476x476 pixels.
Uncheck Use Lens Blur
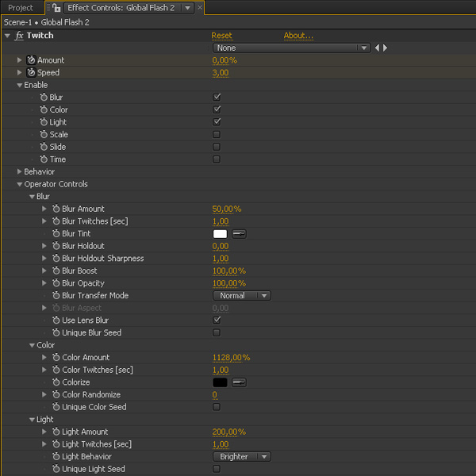[217, 321]
